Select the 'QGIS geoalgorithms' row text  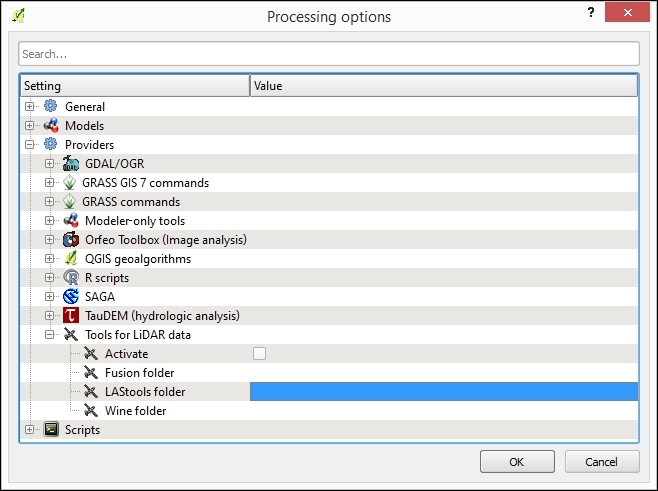click(x=138, y=259)
